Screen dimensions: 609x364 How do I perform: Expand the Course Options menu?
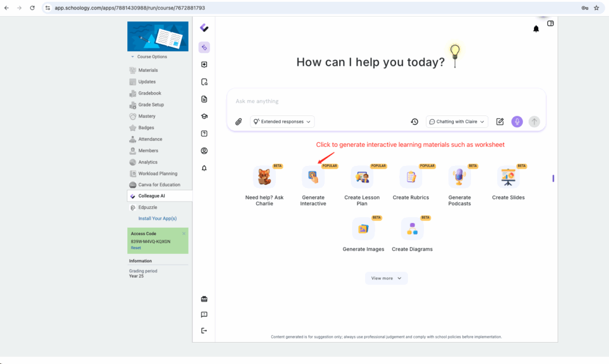tap(152, 57)
